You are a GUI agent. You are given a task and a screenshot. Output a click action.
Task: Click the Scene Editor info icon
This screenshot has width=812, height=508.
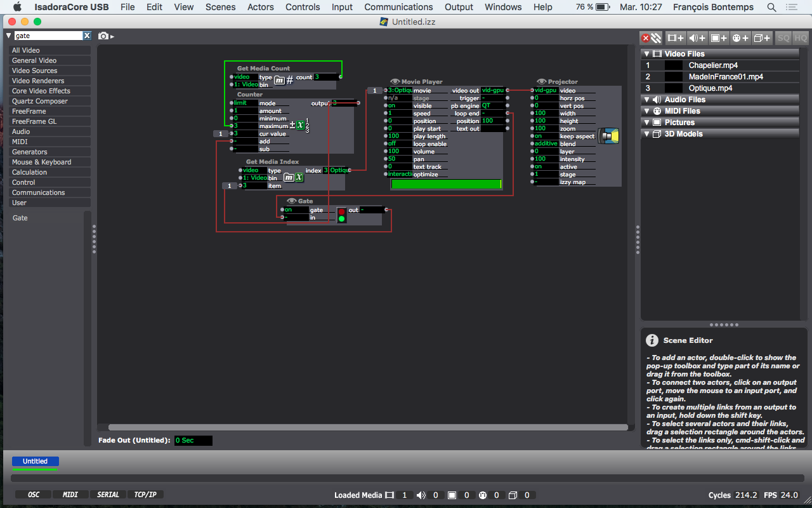pyautogui.click(x=652, y=340)
